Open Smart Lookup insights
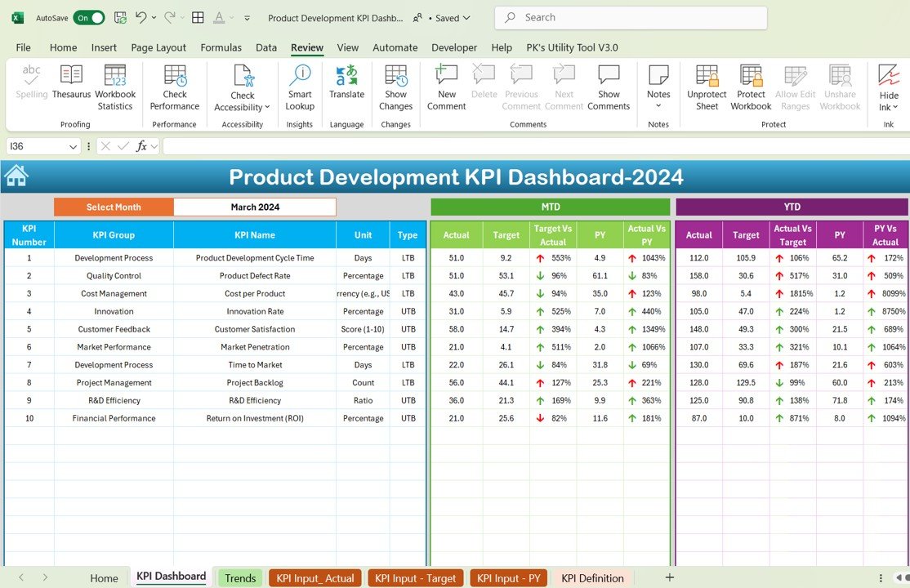Image resolution: width=910 pixels, height=588 pixels. [x=300, y=87]
